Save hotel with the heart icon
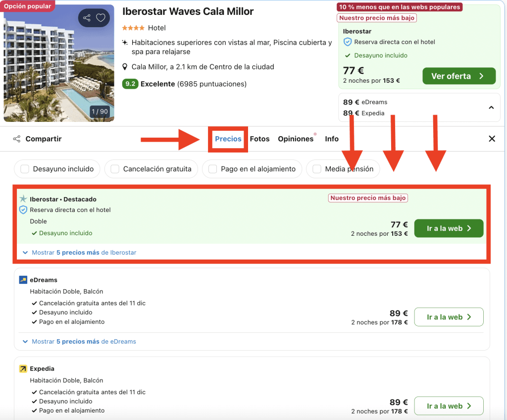Image resolution: width=507 pixels, height=420 pixels. [x=101, y=18]
